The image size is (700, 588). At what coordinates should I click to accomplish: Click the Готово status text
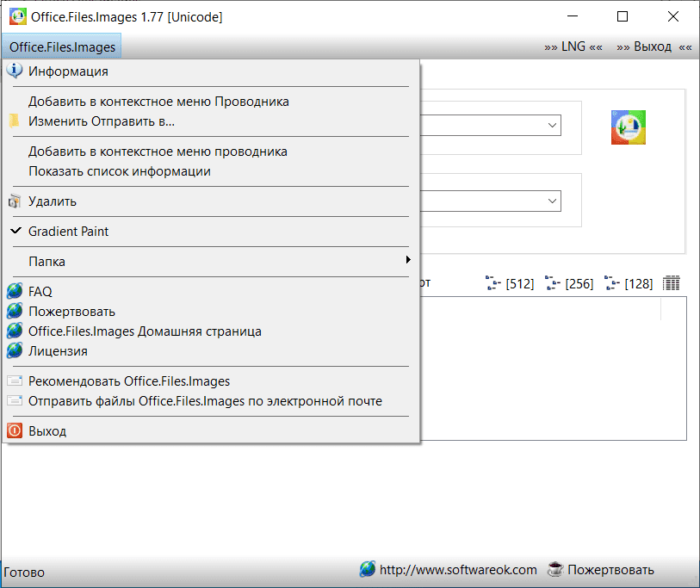click(x=24, y=573)
